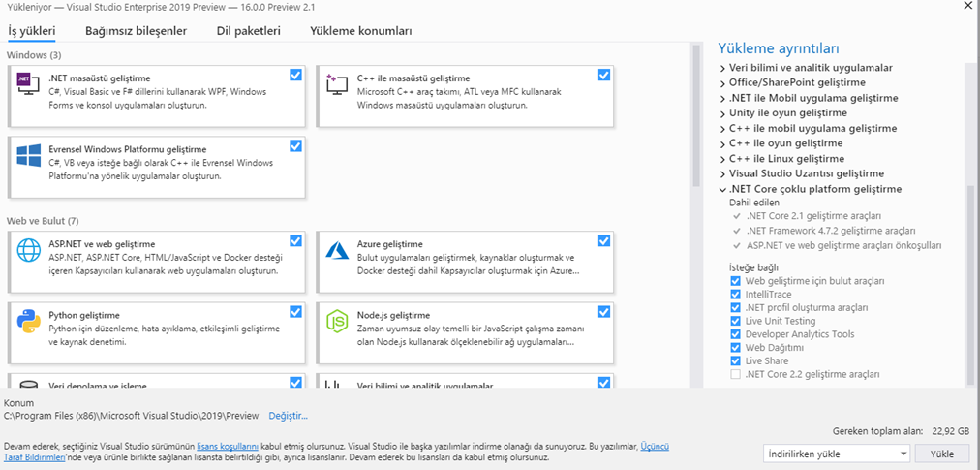Click the İsteğe bağlı section label
Viewport: 980px width, 470px height.
[x=753, y=267]
